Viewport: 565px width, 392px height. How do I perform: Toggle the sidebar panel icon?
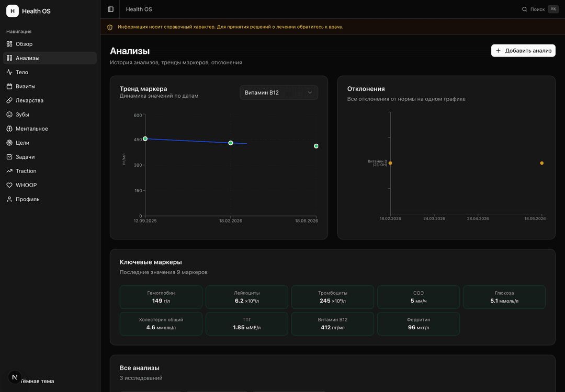pyautogui.click(x=110, y=9)
